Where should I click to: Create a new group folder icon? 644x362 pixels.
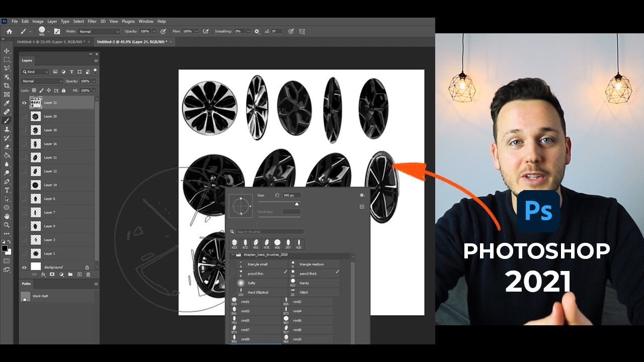coord(70,275)
